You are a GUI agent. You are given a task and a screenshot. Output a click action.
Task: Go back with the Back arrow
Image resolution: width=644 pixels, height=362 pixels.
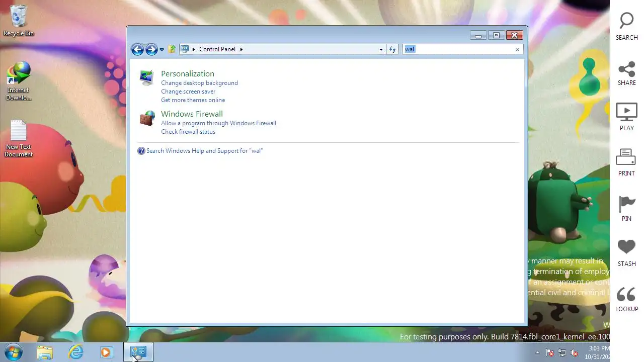[x=137, y=49]
